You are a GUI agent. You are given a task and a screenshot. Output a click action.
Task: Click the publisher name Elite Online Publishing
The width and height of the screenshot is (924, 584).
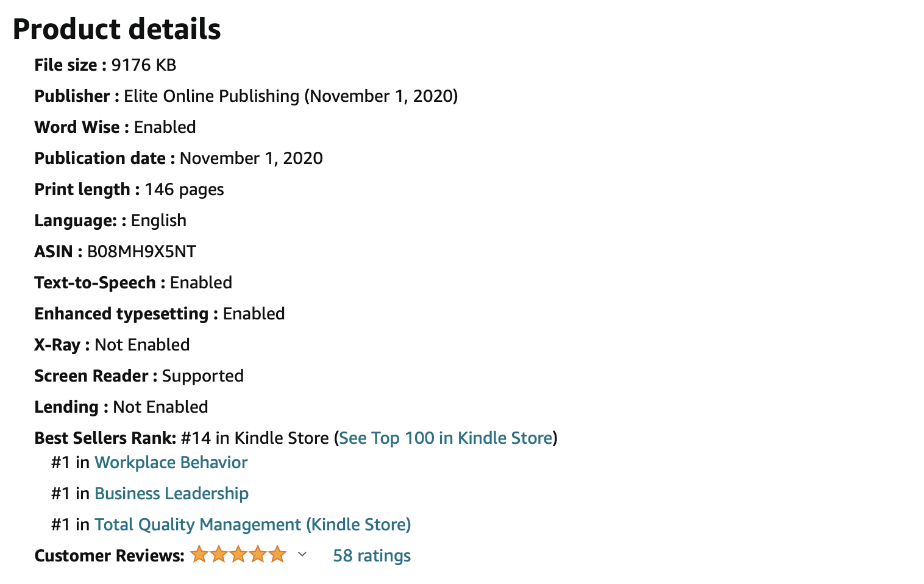pos(211,96)
